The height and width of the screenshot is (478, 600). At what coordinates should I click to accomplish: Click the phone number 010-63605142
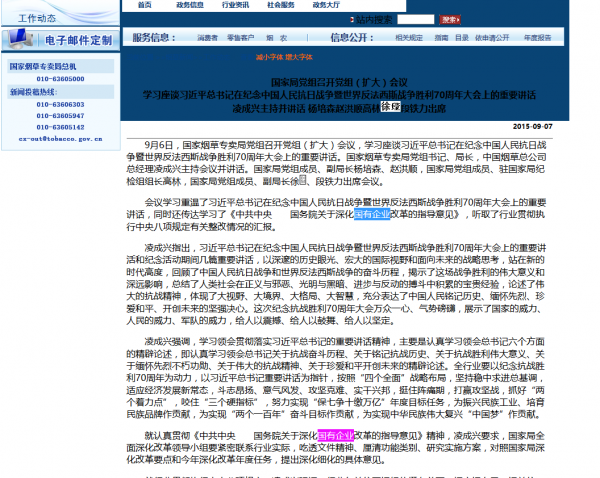pyautogui.click(x=60, y=127)
